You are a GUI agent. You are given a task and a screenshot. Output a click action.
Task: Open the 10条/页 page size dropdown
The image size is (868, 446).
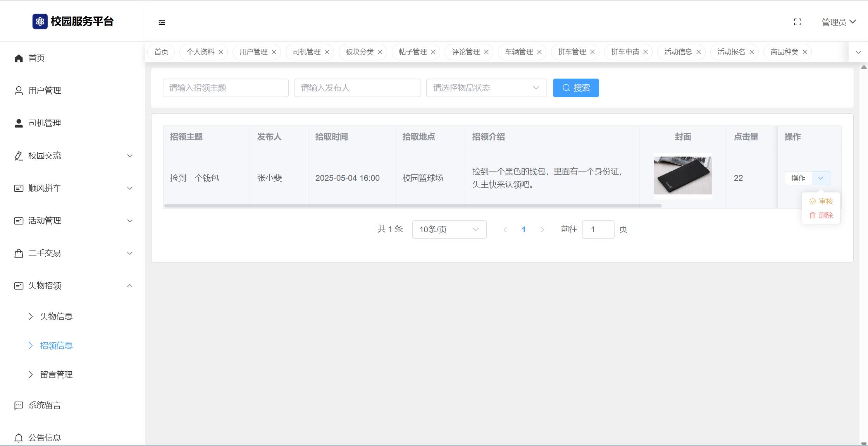(x=449, y=230)
